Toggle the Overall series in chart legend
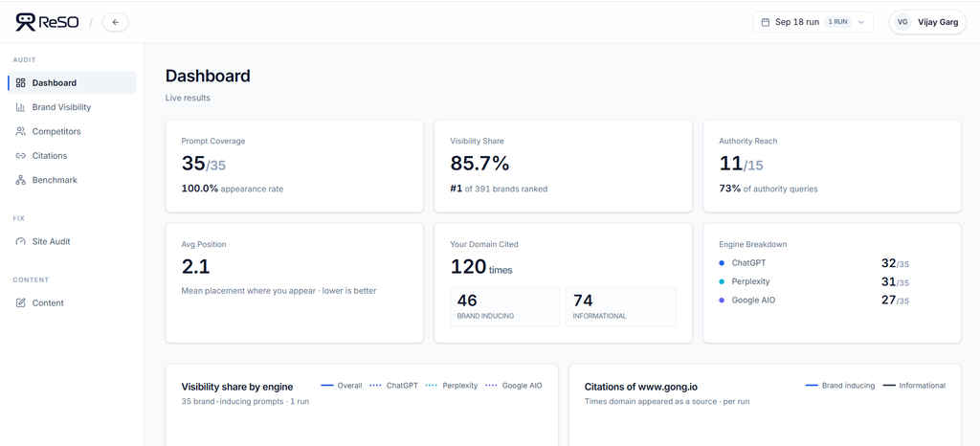The width and height of the screenshot is (980, 446). 342,386
